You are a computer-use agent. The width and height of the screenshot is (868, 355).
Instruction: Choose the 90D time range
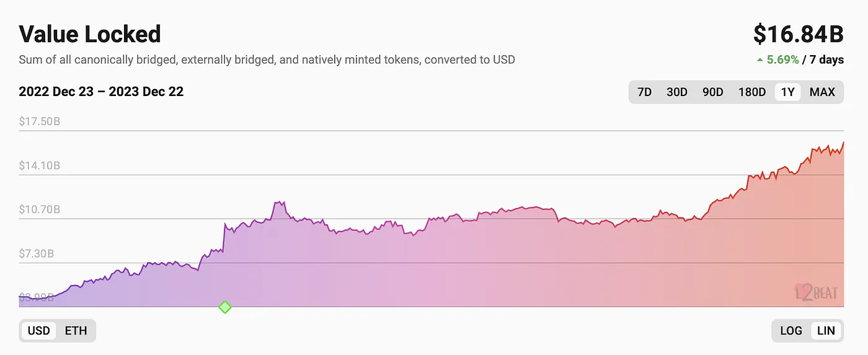(712, 92)
